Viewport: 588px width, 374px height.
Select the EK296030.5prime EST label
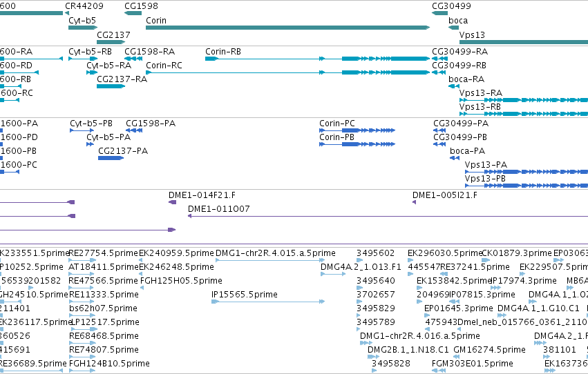coord(445,253)
